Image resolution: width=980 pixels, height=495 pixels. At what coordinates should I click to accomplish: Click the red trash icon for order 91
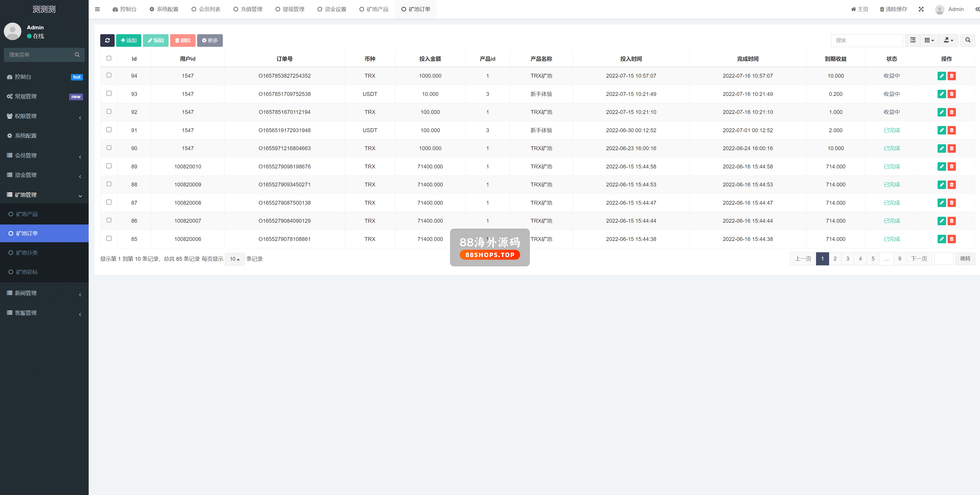[x=951, y=130]
